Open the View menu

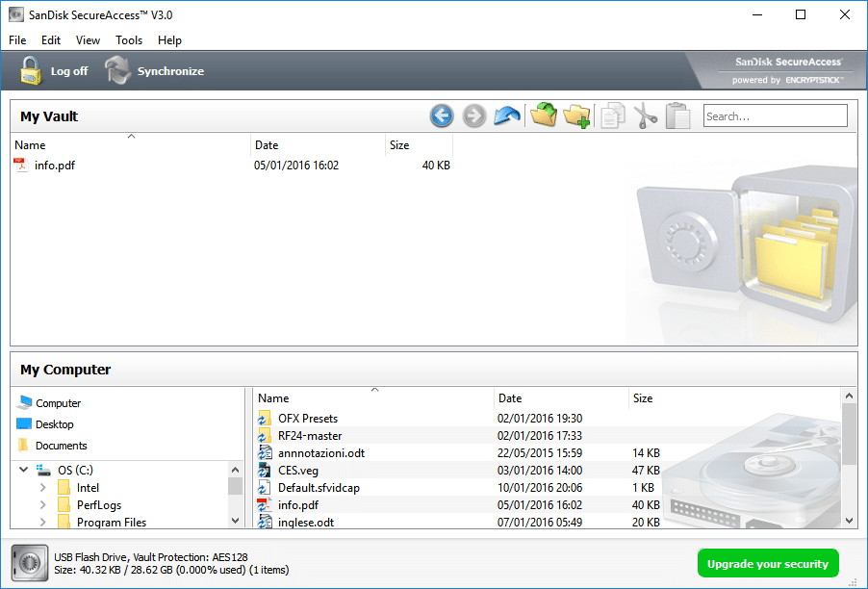click(x=88, y=39)
